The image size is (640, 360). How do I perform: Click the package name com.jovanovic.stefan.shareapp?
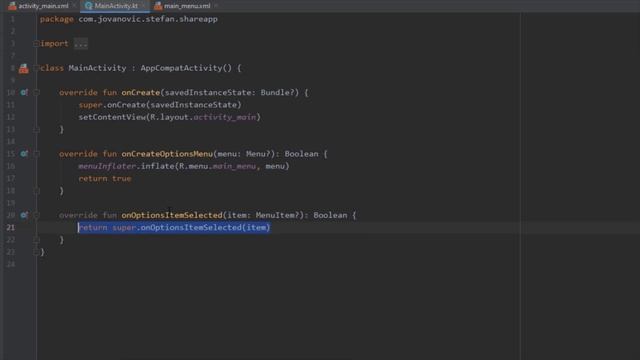(x=148, y=19)
